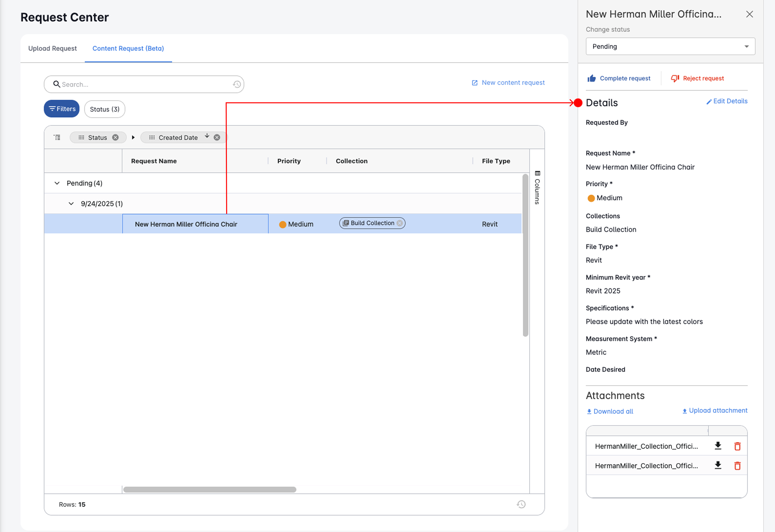Remove the Status grouping chip
This screenshot has width=775, height=532.
click(115, 137)
